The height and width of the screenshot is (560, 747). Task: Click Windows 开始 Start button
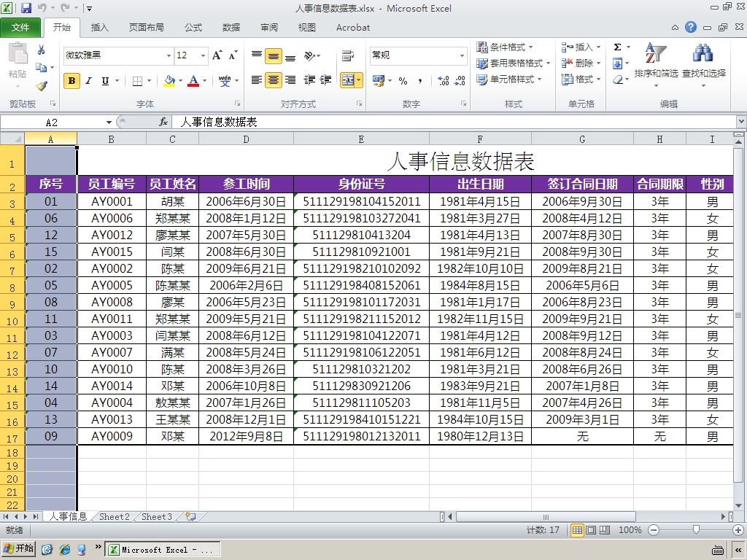tap(18, 548)
